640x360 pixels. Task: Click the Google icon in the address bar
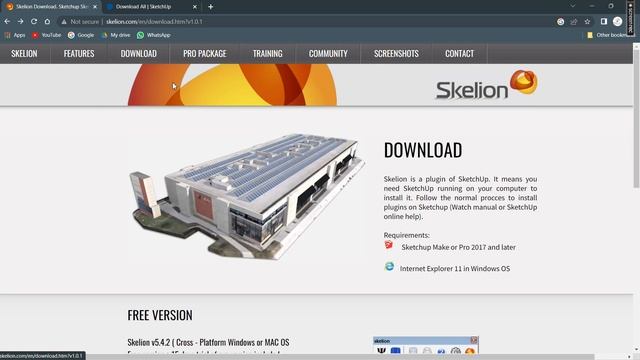pos(560,22)
